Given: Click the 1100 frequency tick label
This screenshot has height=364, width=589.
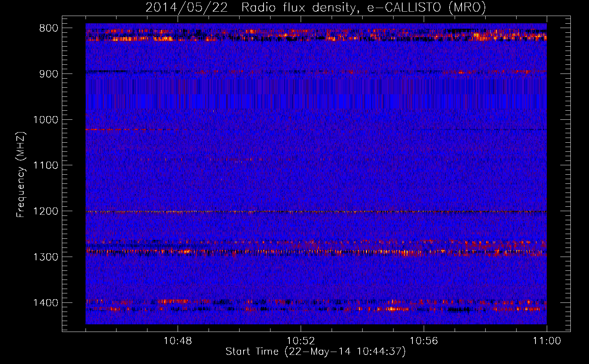Looking at the screenshot, I should click(46, 166).
